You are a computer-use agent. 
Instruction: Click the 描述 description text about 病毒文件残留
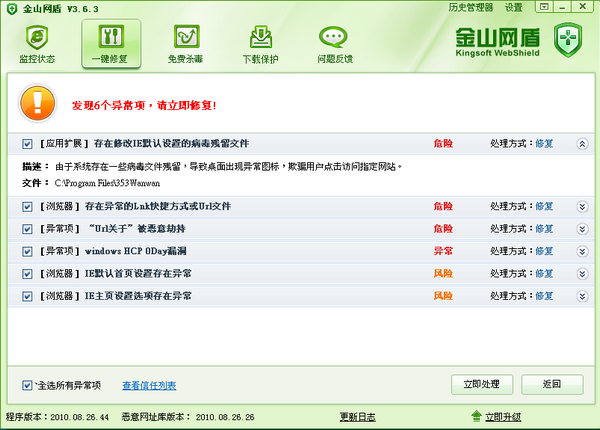(x=228, y=166)
